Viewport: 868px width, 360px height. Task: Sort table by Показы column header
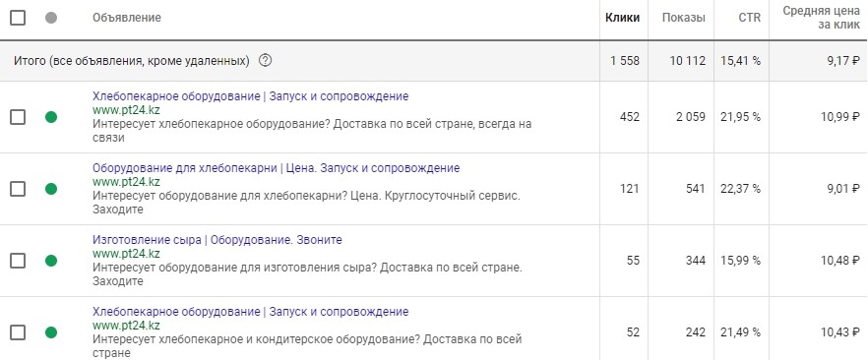coord(684,18)
